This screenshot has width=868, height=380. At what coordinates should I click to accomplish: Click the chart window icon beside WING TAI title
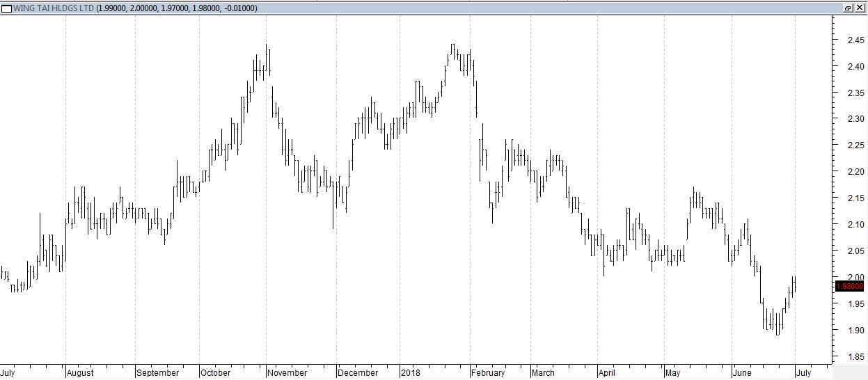(x=6, y=8)
